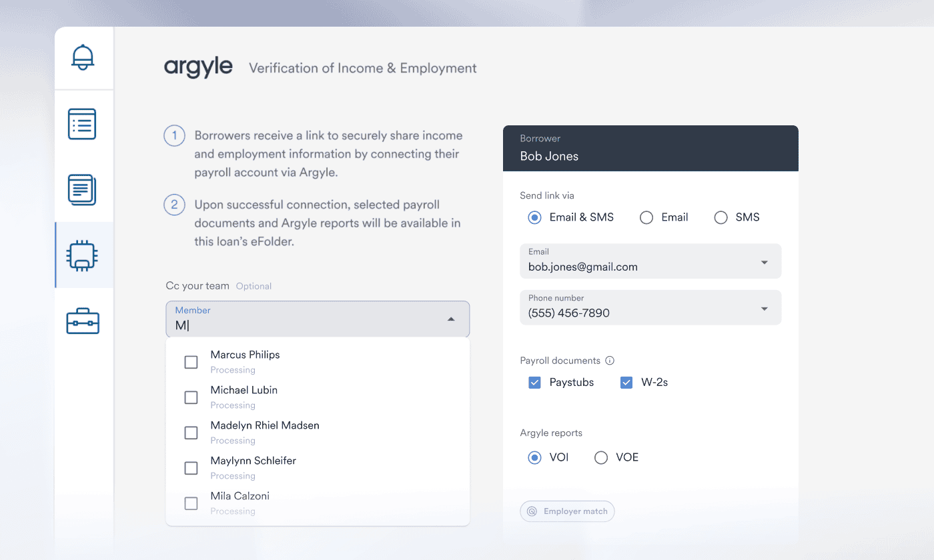
Task: Click the Argyle reports label
Action: (551, 433)
